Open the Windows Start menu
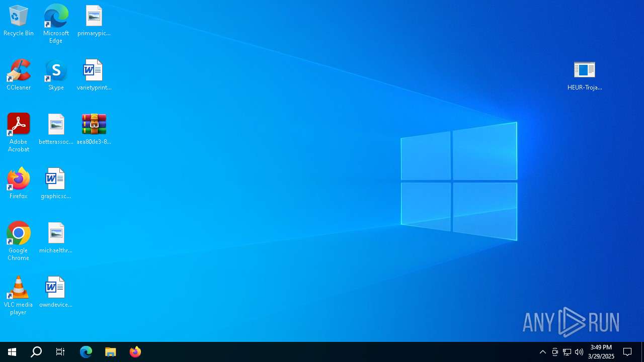 click(x=12, y=352)
